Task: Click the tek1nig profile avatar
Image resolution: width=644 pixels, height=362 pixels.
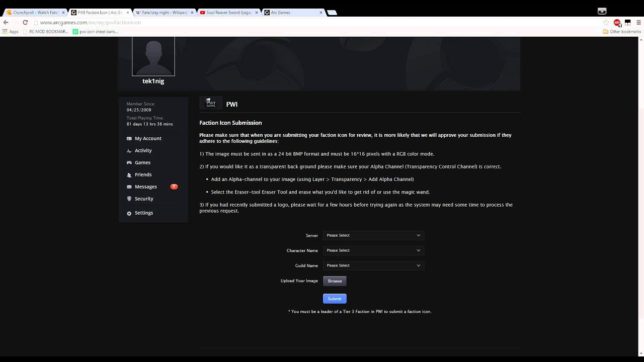Action: [153, 56]
